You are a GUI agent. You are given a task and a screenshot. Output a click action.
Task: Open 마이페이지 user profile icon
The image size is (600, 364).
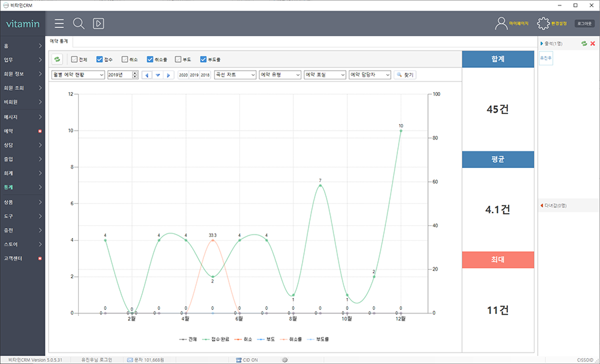coord(501,23)
